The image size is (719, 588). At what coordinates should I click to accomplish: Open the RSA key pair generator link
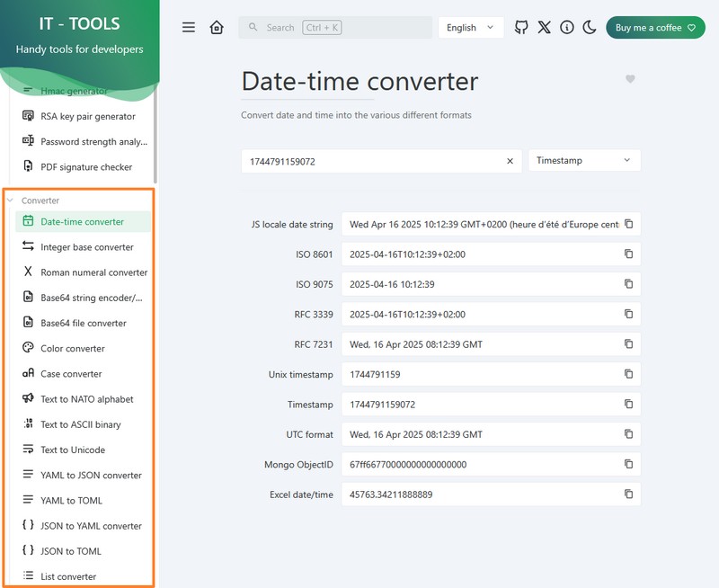click(x=87, y=116)
